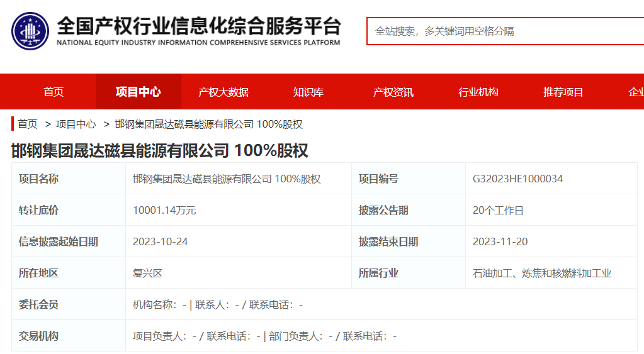Click the platform title 全国产权行业信息化综合服务平台

pos(199,26)
